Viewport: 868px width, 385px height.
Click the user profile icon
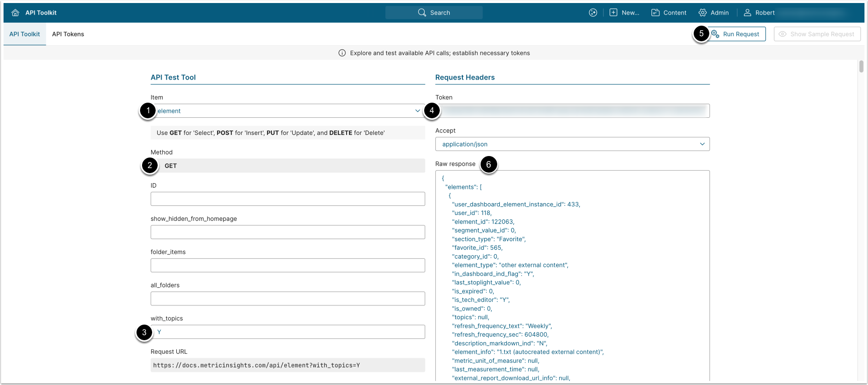click(748, 13)
